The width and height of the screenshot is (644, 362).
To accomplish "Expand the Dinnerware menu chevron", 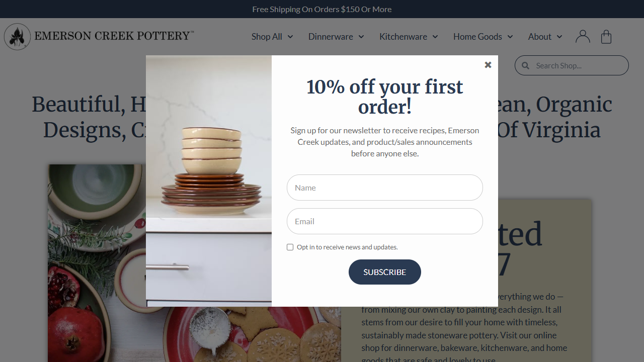I will (361, 37).
